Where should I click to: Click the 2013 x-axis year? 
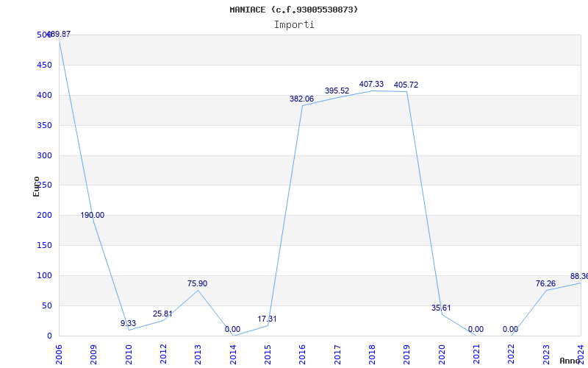tap(198, 355)
